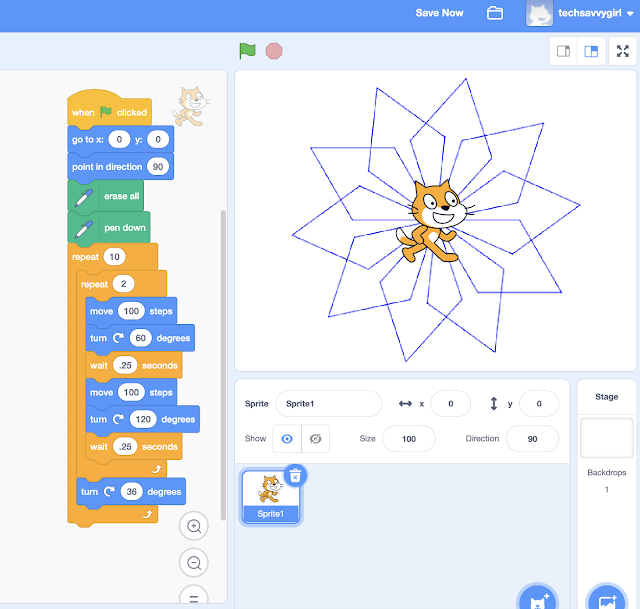Select the Sprite1 thumbnail
The width and height of the screenshot is (640, 609).
coord(271,497)
